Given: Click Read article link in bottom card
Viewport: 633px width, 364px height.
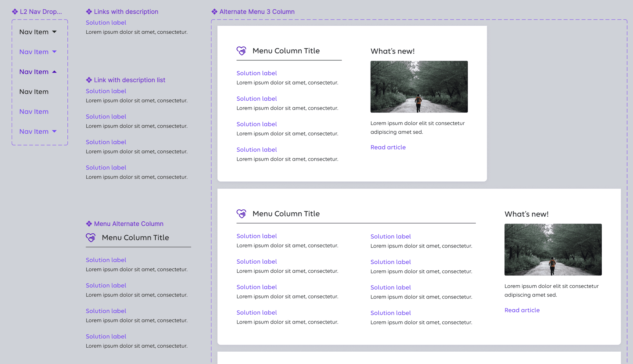Looking at the screenshot, I should [x=522, y=310].
